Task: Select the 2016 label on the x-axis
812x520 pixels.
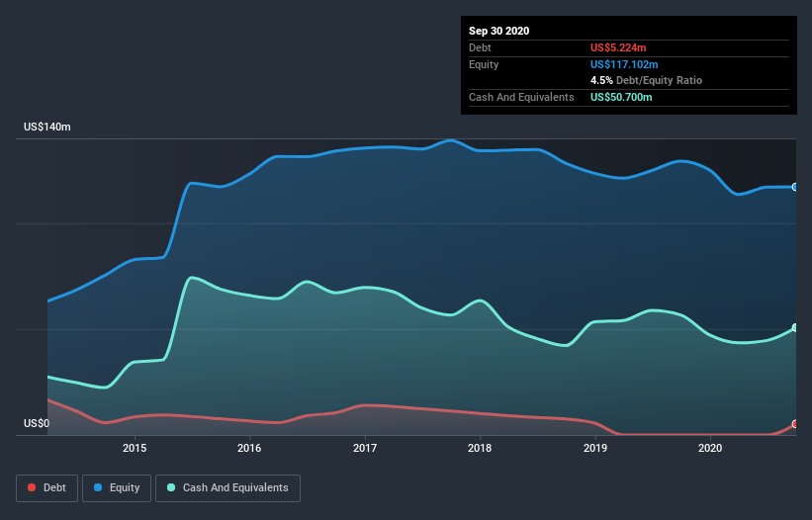Action: click(249, 448)
